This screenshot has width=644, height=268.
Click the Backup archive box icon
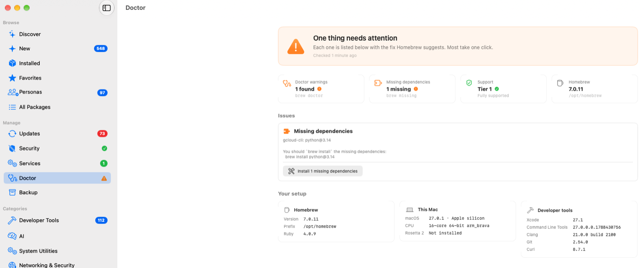pos(12,193)
